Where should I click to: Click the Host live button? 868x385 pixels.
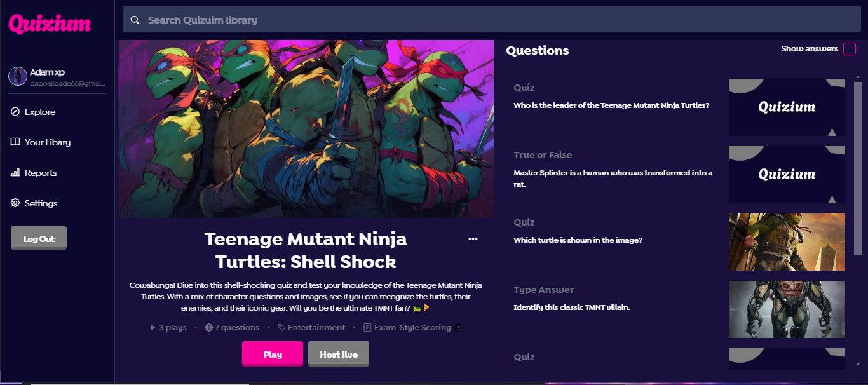coord(339,354)
